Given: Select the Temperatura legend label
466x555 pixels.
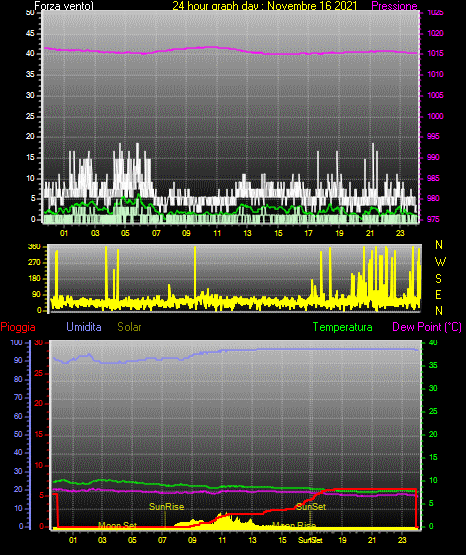Looking at the screenshot, I should [343, 327].
